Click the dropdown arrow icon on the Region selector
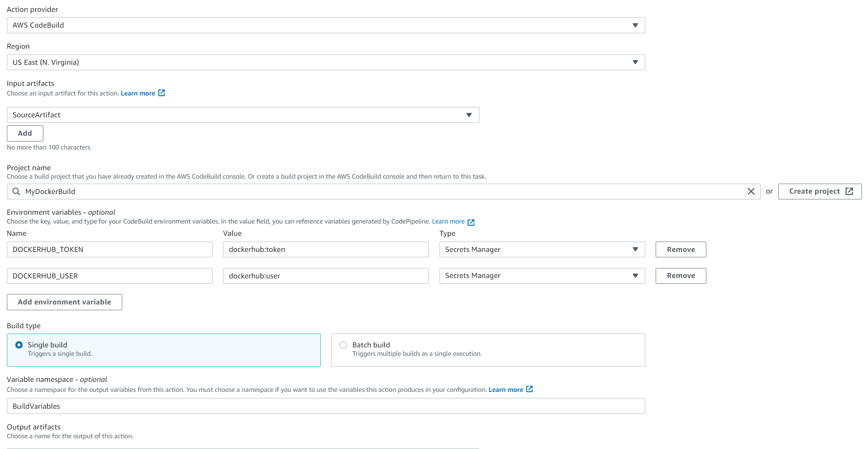Image resolution: width=868 pixels, height=449 pixels. coord(635,62)
